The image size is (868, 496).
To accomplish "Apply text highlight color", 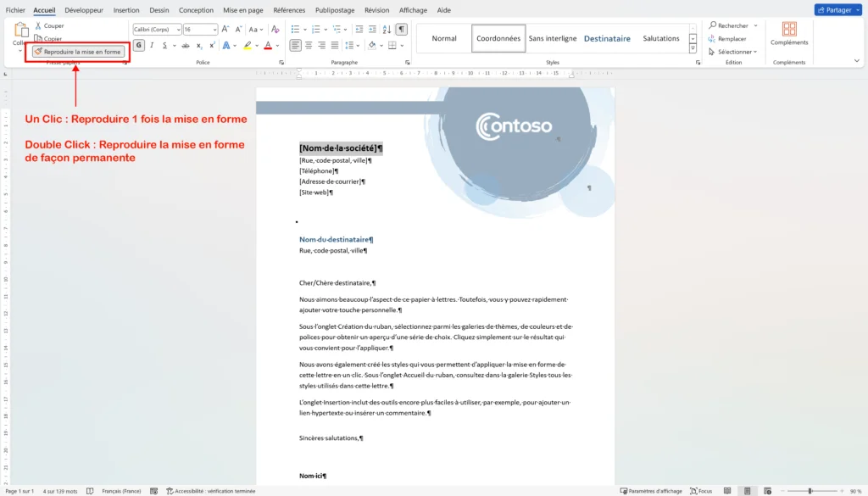I will [x=248, y=45].
